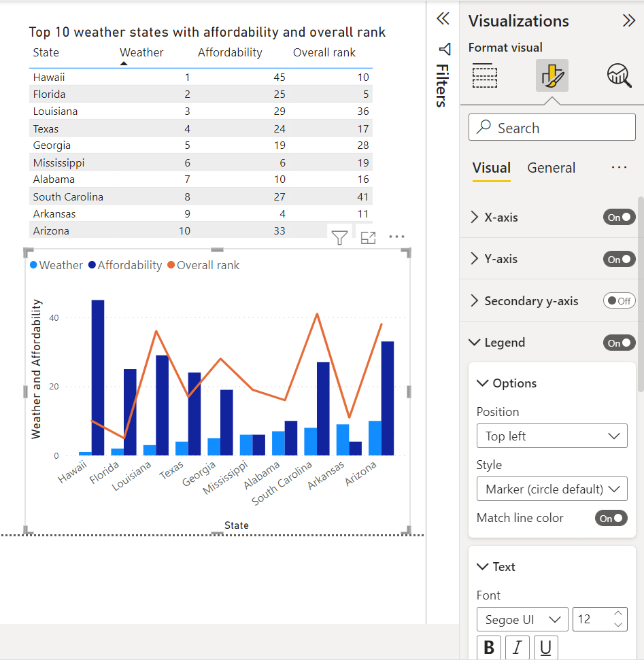This screenshot has height=660, width=644.
Task: Click the Search box in Visualizations pane
Action: pyautogui.click(x=552, y=128)
